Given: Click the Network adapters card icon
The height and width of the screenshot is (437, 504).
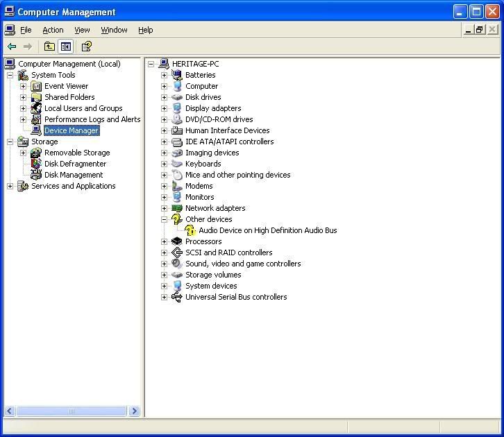Looking at the screenshot, I should pyautogui.click(x=177, y=208).
